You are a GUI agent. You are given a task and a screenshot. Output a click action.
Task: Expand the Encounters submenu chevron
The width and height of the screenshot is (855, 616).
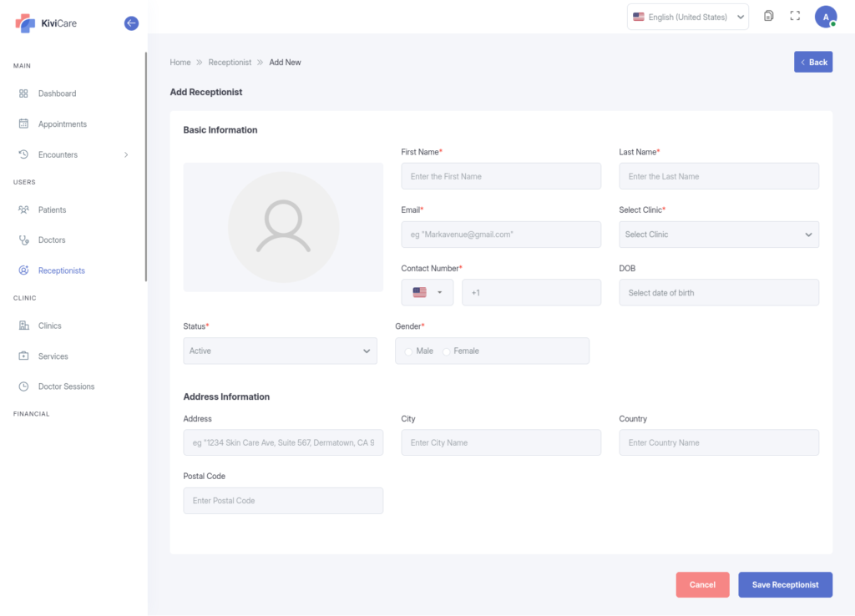click(126, 155)
